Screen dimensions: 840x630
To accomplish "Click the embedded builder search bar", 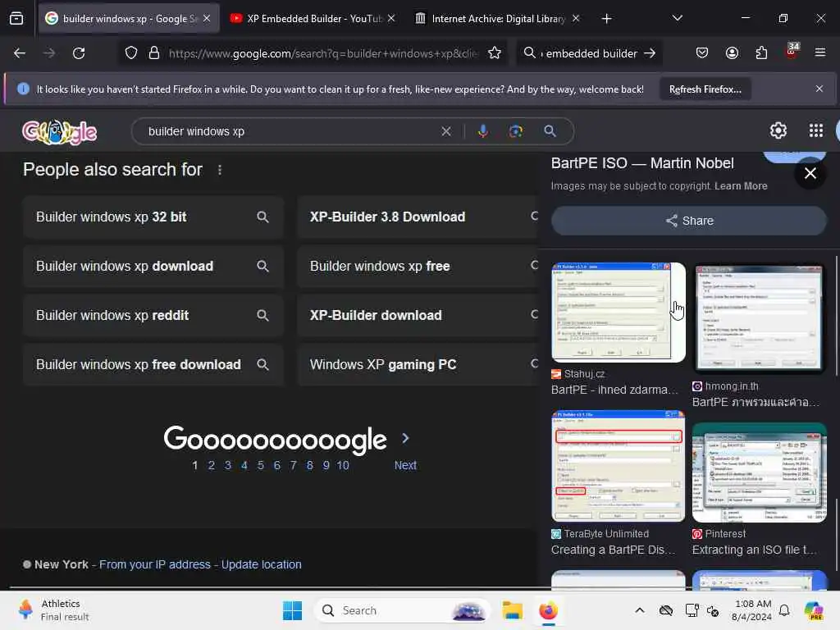I will click(x=591, y=53).
